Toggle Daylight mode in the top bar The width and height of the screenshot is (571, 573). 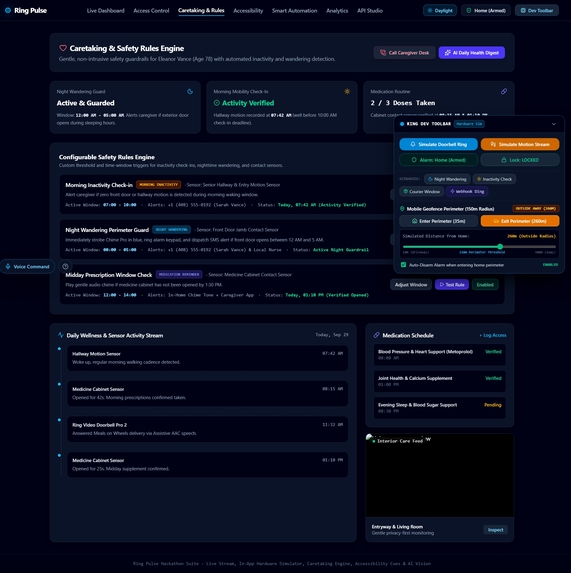pos(440,11)
